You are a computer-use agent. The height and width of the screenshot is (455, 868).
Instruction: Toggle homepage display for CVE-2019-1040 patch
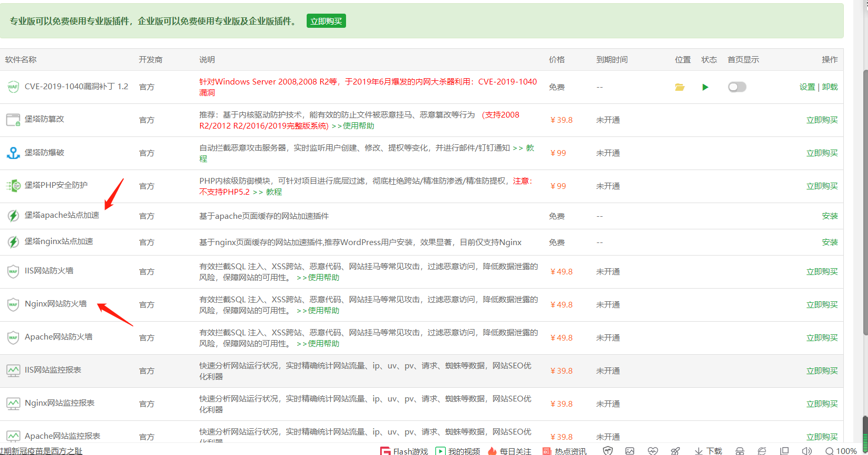click(x=737, y=87)
